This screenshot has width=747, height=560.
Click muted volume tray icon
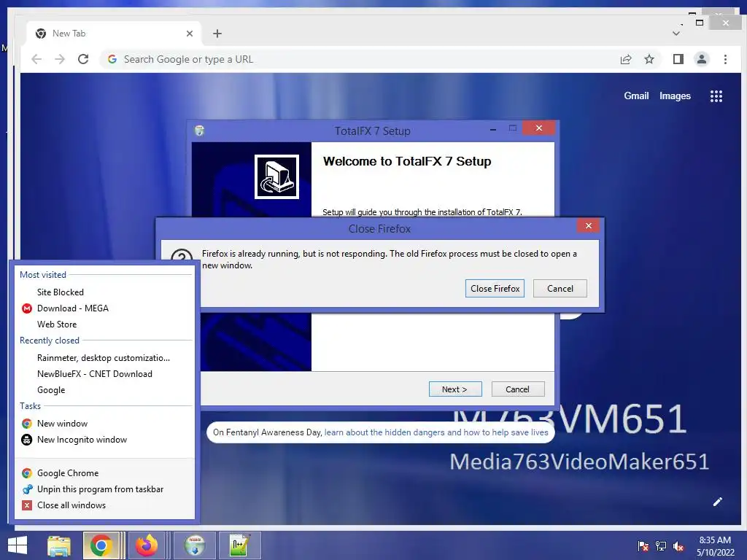coord(678,545)
